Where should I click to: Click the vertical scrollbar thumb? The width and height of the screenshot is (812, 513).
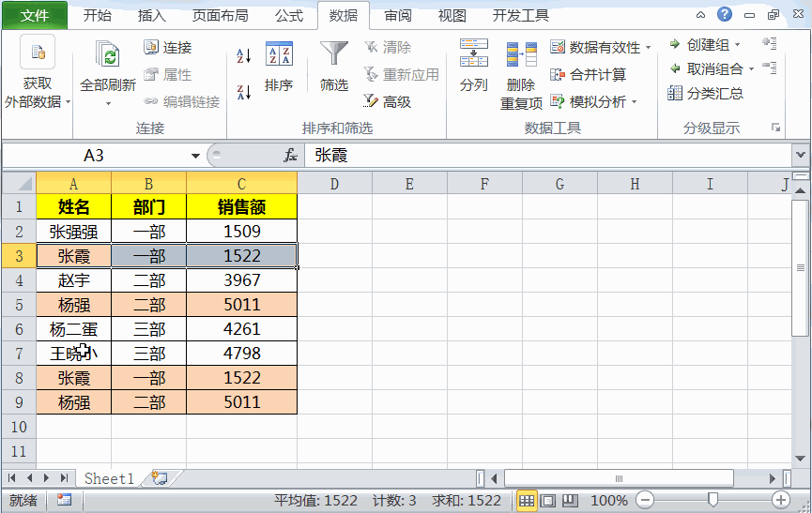point(800,267)
